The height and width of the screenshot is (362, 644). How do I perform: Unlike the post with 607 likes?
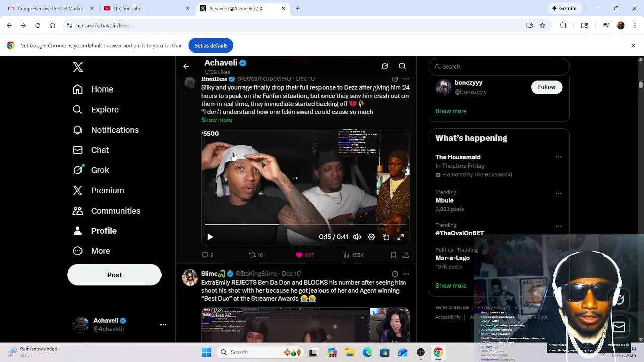[304, 255]
